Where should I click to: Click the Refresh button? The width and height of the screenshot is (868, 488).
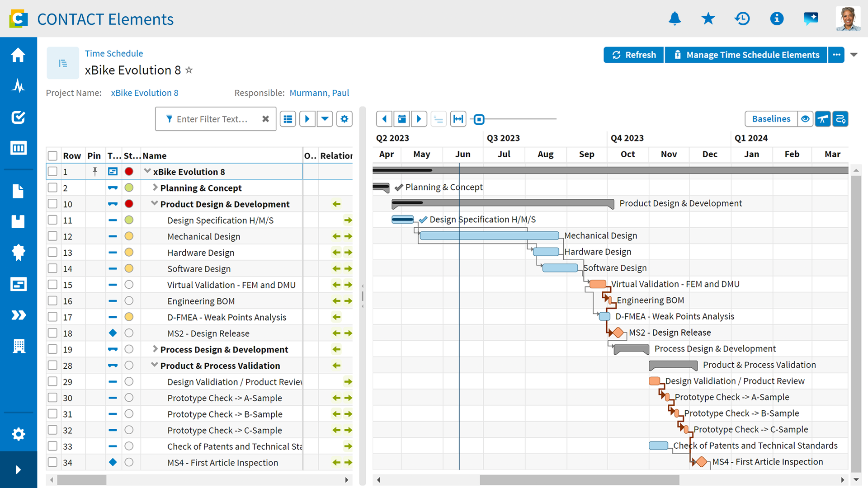pos(633,55)
